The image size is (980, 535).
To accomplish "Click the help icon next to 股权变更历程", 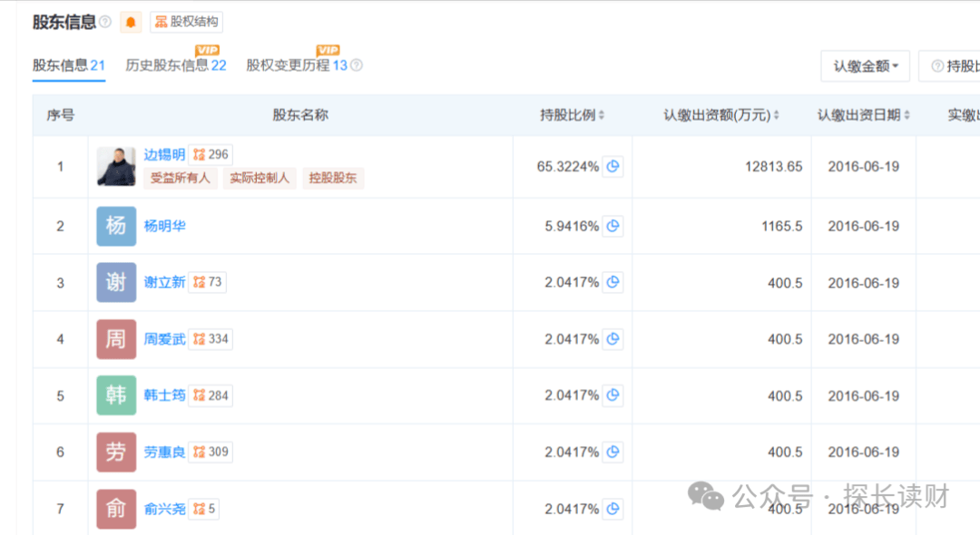I will [357, 65].
